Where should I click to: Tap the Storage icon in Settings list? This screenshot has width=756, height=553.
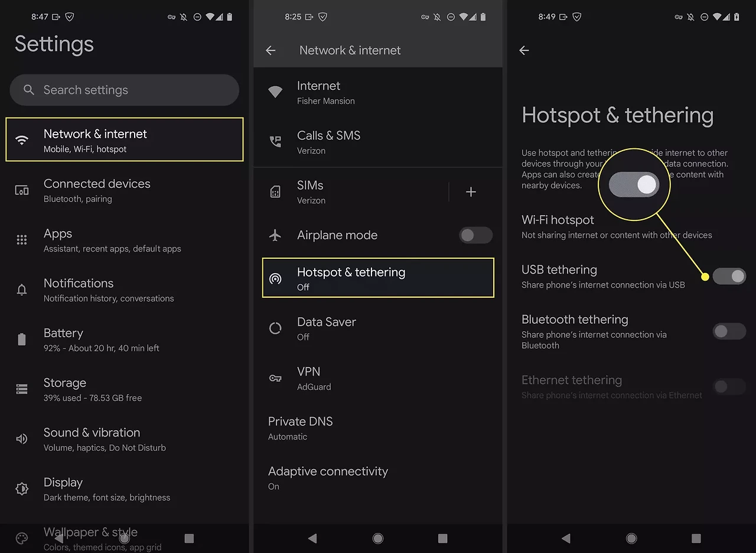[22, 389]
